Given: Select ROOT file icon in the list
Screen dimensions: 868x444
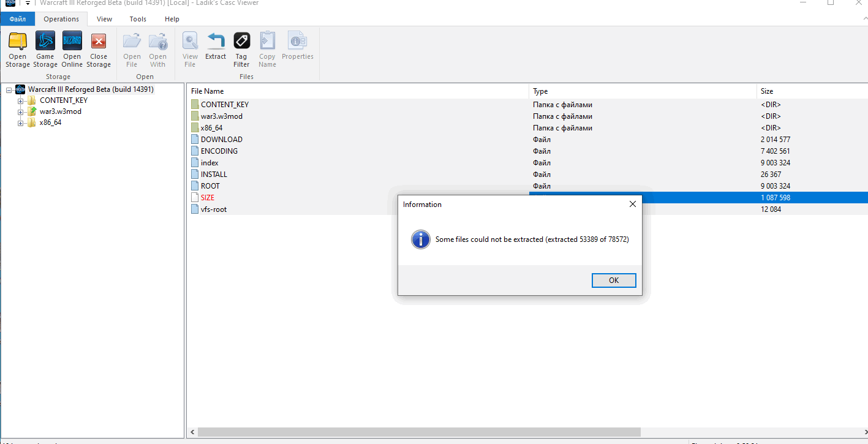Looking at the screenshot, I should [x=195, y=186].
